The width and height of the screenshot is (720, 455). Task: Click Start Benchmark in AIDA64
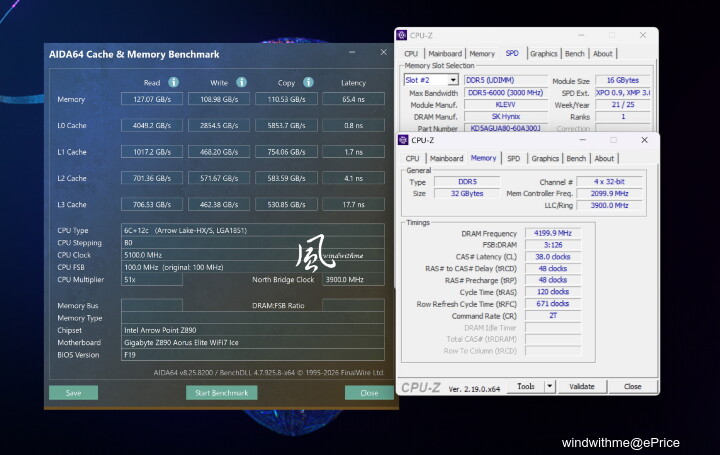[221, 393]
